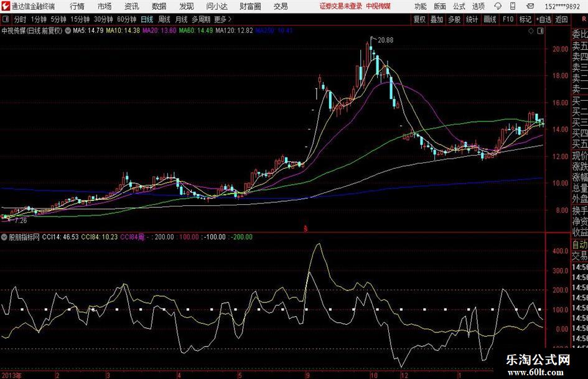Click the 叠加 overlay button
Image resolution: width=588 pixels, height=379 pixels.
(437, 19)
